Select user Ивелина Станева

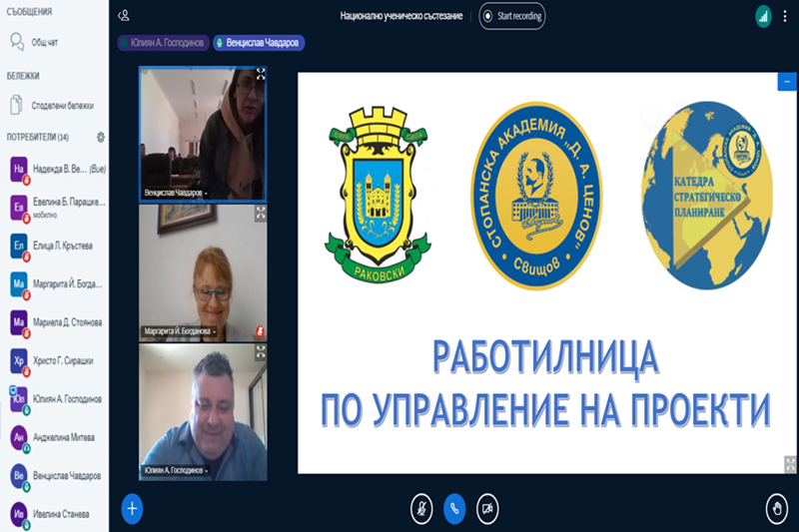[56, 514]
